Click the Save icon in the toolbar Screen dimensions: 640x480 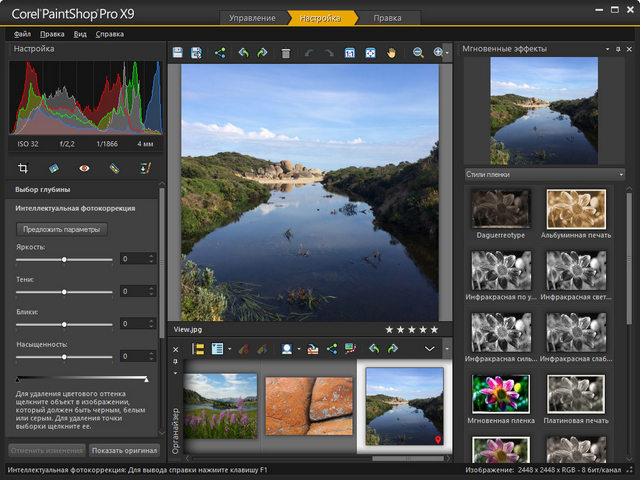(178, 52)
